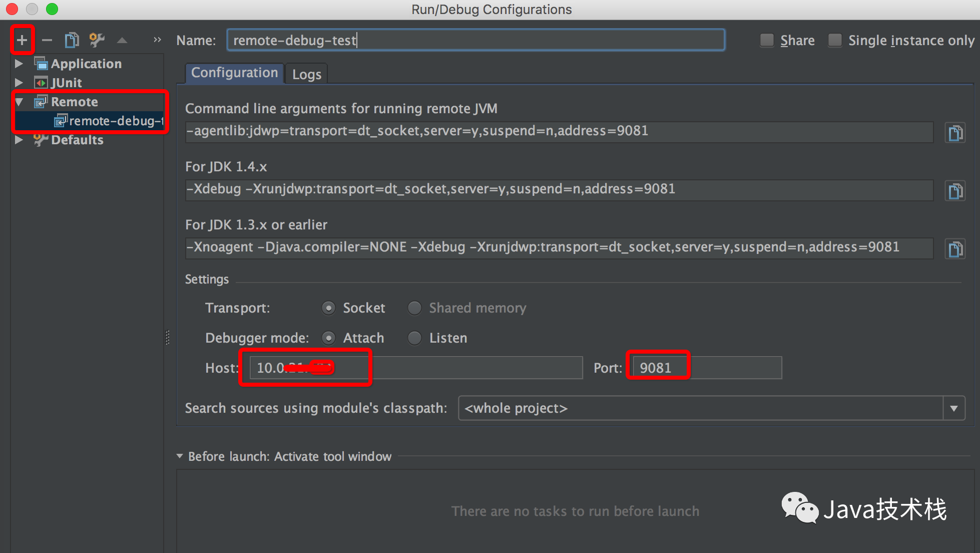This screenshot has width=980, height=553.
Task: Click the move up arrow icon
Action: (x=122, y=40)
